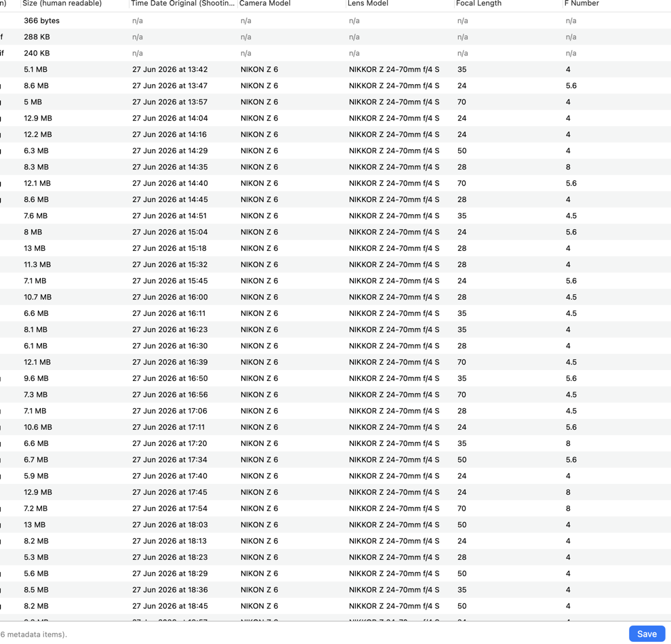Click the lens model in the 16:23 row

pos(394,329)
